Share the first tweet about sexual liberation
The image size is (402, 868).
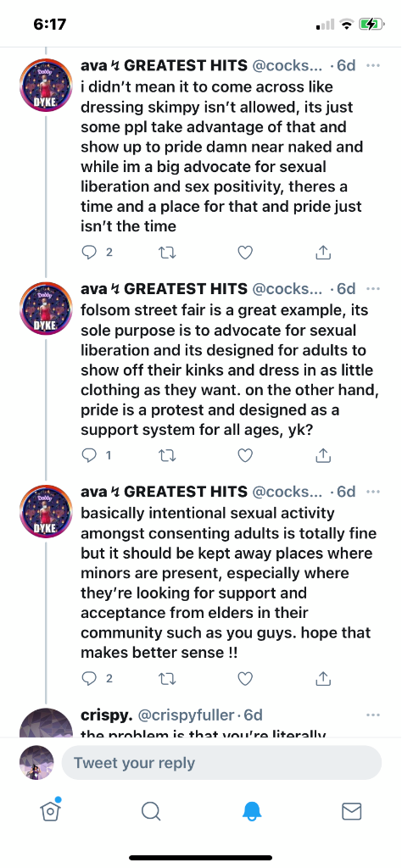click(323, 253)
